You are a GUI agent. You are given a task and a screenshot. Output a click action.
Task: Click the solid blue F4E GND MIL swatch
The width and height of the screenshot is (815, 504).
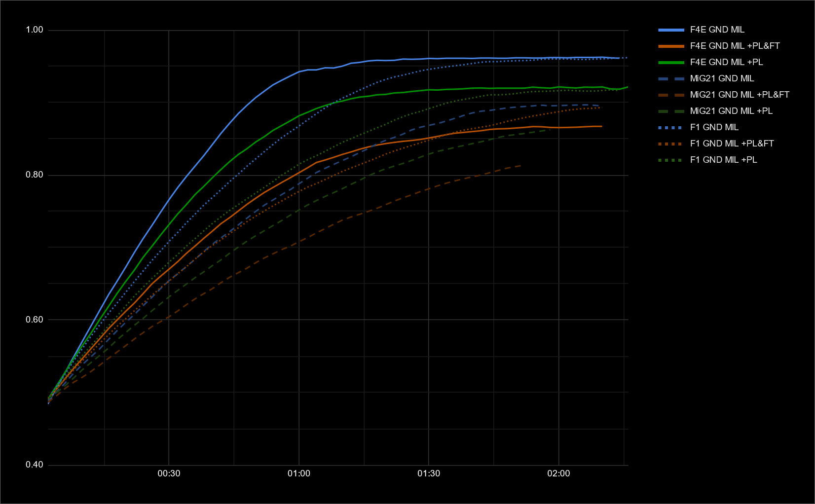click(x=671, y=30)
